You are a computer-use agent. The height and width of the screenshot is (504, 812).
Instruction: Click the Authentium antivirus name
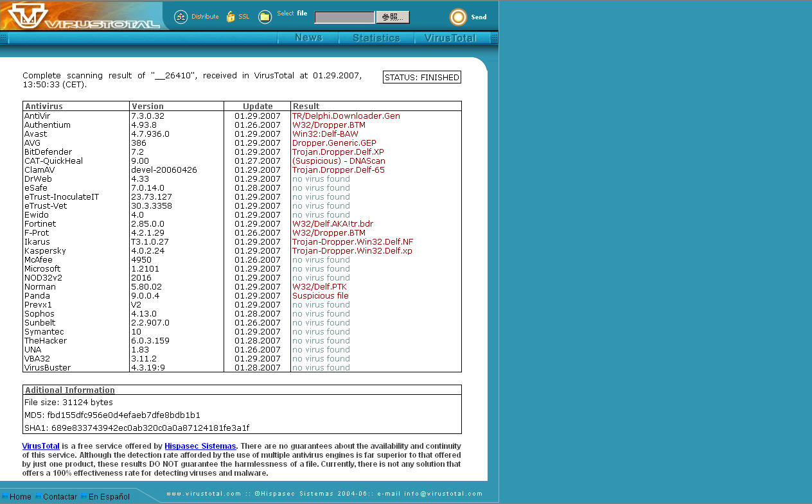coord(48,125)
